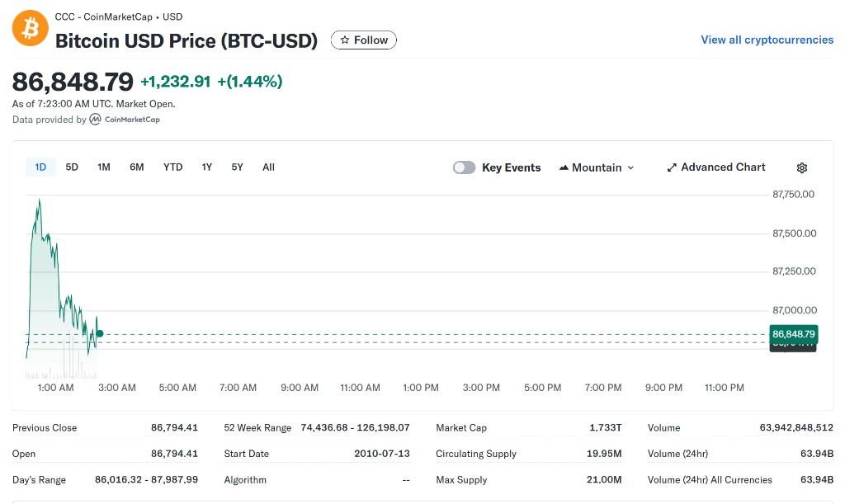Click the green 86,848.79 price label on axis

pyautogui.click(x=793, y=334)
